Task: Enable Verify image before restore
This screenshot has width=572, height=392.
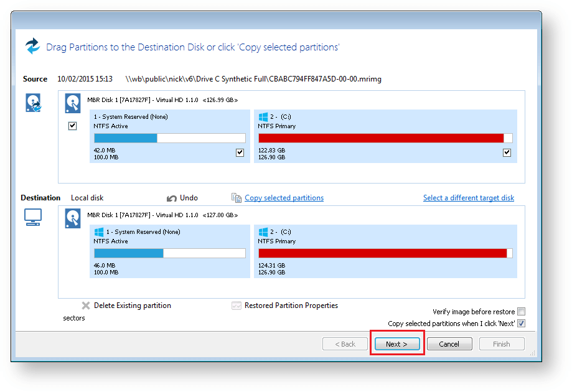Action: (x=521, y=311)
